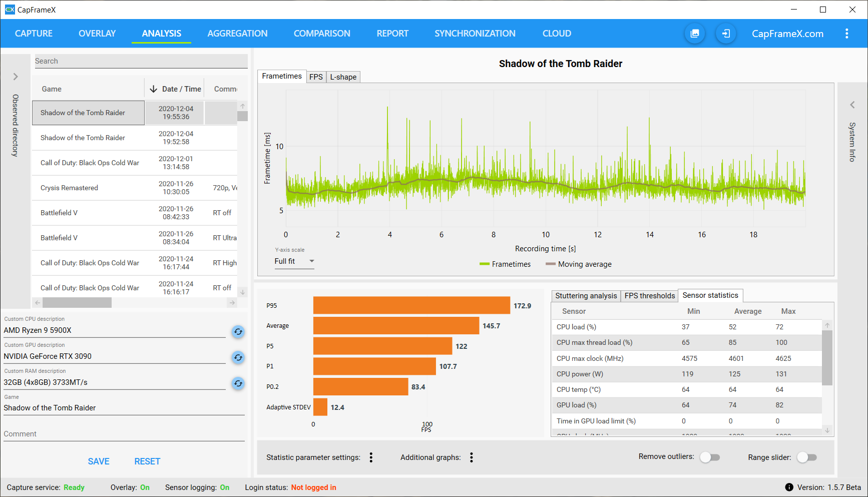Screen dimensions: 868x497
Task: Open the Stuttering analysis tab
Action: click(586, 296)
